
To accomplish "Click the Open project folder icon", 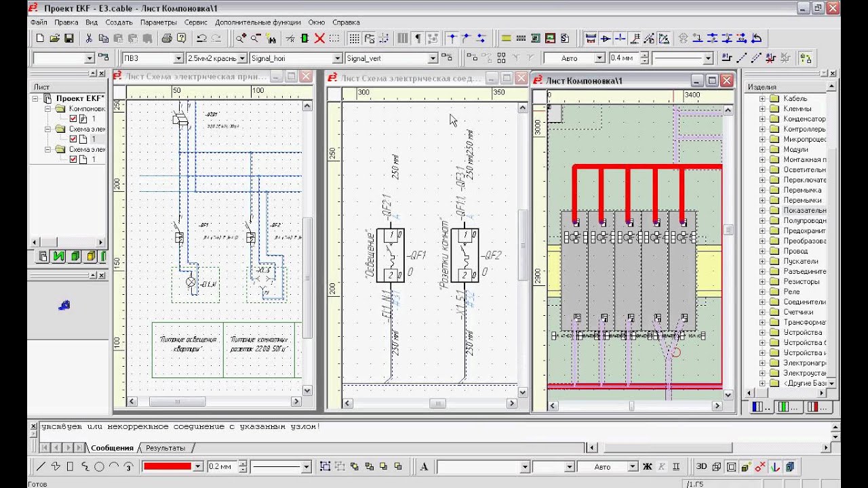I will click(55, 38).
